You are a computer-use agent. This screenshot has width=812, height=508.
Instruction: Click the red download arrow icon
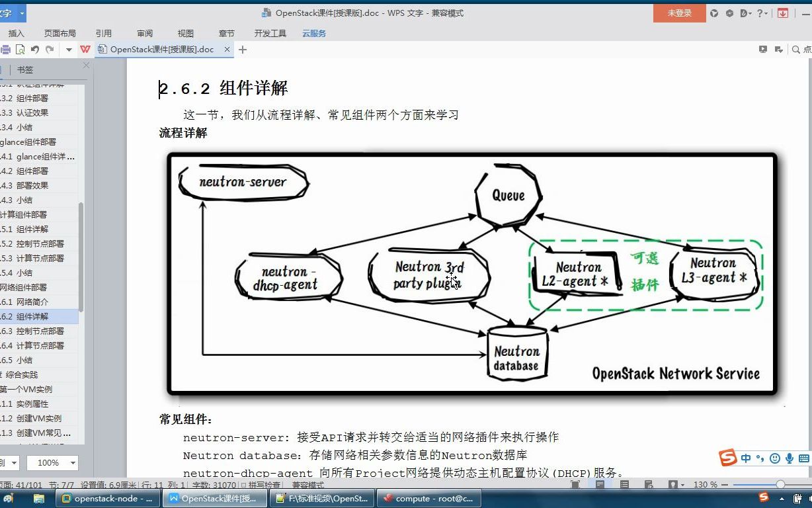783,13
